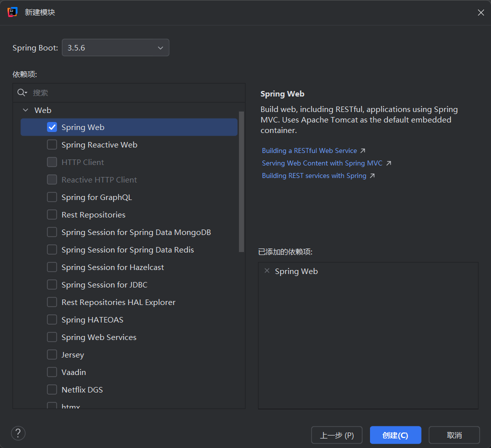Open Serving Web Content with Spring MVC link
The image size is (491, 448).
click(x=322, y=163)
